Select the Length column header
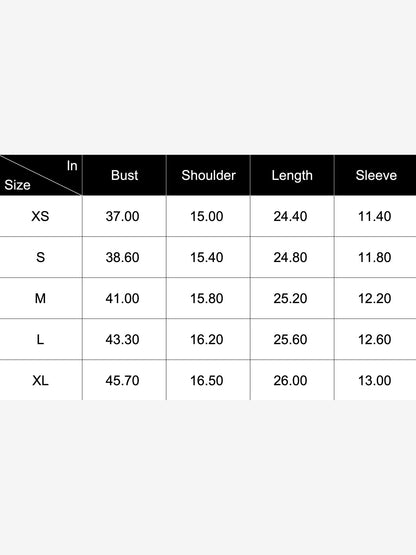Screen dimensions: 416x555 tap(292, 176)
